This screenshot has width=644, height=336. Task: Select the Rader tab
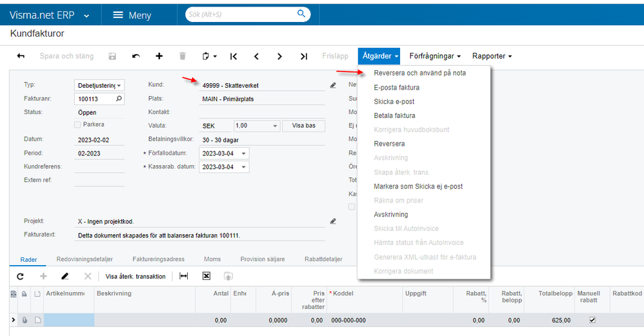28,260
